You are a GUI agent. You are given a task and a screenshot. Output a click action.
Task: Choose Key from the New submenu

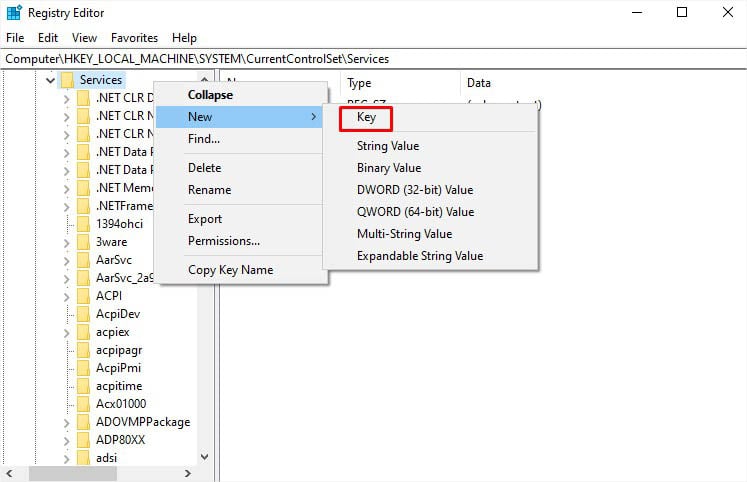pos(366,117)
